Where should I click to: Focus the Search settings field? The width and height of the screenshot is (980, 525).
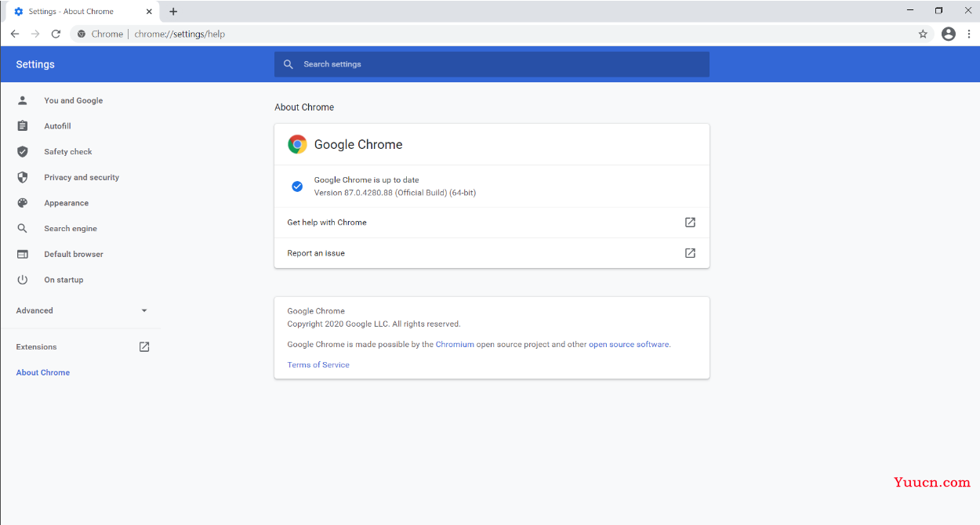pyautogui.click(x=492, y=64)
